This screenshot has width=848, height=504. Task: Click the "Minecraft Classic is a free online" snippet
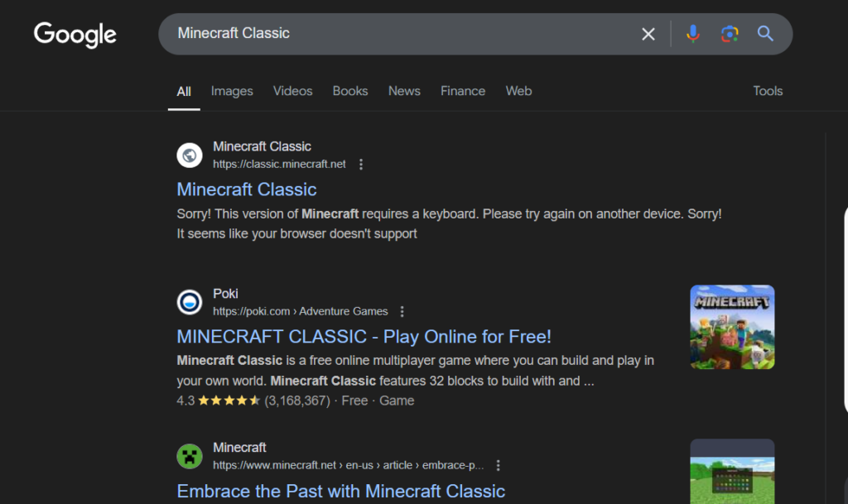pyautogui.click(x=416, y=371)
